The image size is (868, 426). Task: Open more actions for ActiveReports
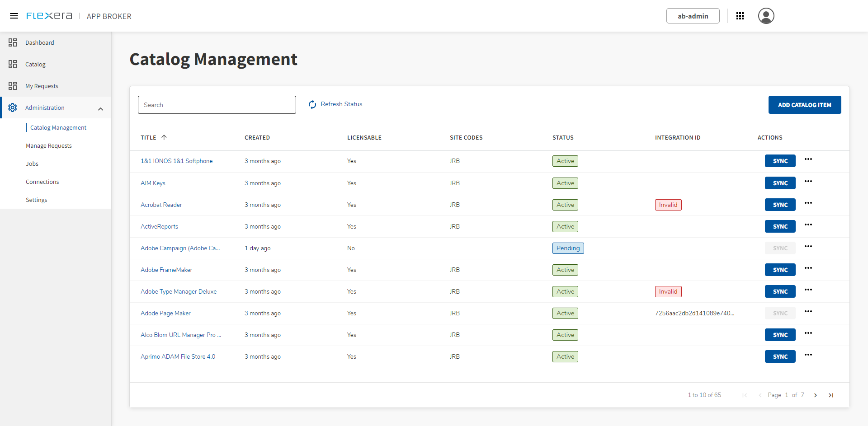pyautogui.click(x=808, y=225)
